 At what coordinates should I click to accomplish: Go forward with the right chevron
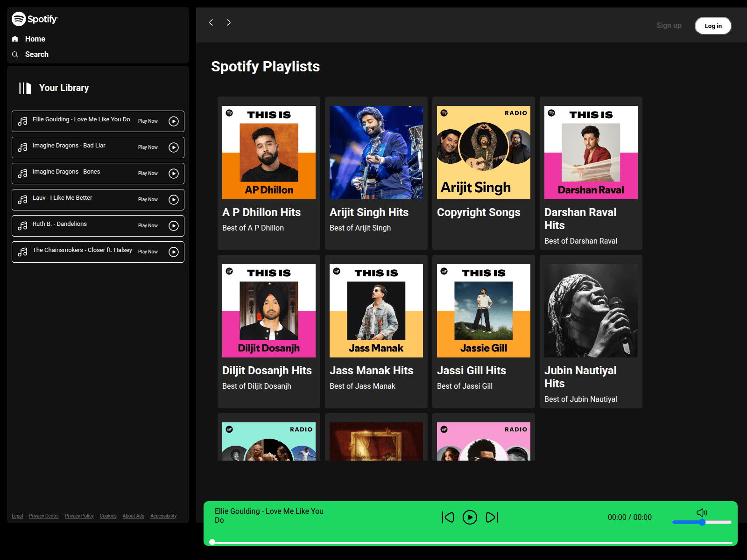click(x=229, y=22)
